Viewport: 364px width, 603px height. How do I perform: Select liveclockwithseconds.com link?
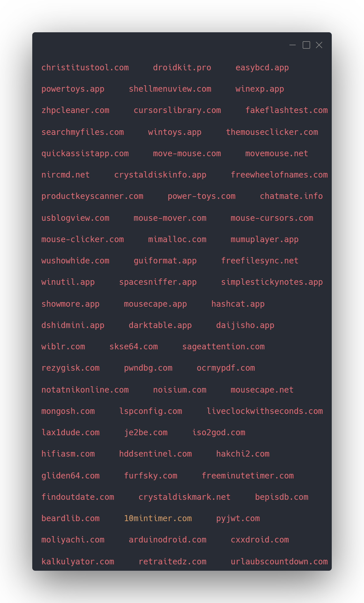265,411
